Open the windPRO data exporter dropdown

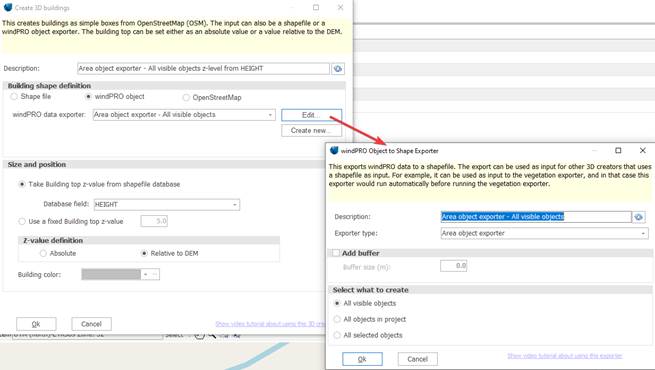click(x=270, y=115)
